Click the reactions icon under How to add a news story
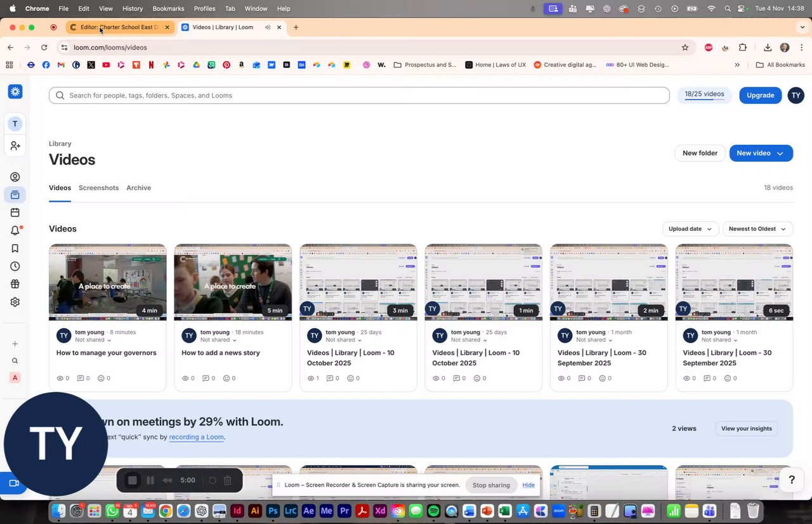The height and width of the screenshot is (524, 812). pos(226,378)
